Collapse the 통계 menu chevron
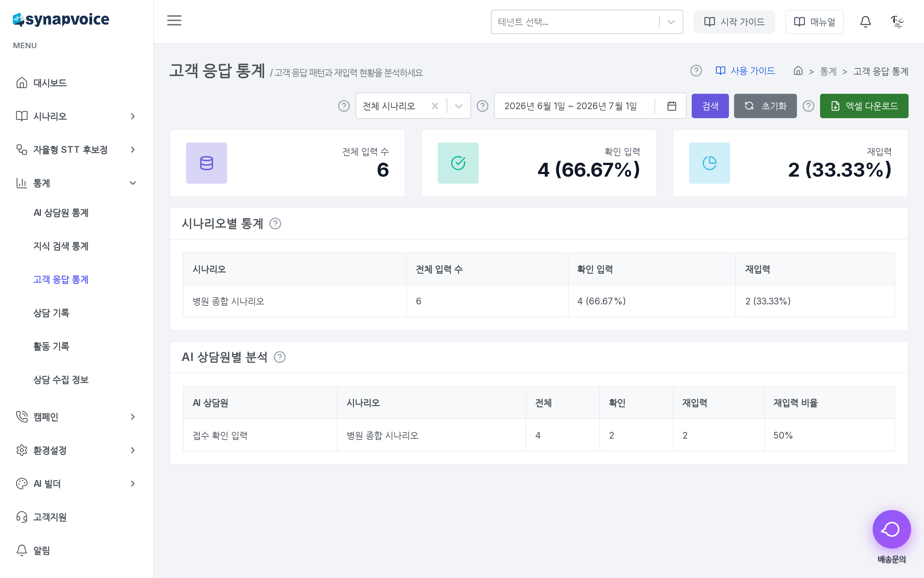The image size is (924, 578). tap(133, 183)
